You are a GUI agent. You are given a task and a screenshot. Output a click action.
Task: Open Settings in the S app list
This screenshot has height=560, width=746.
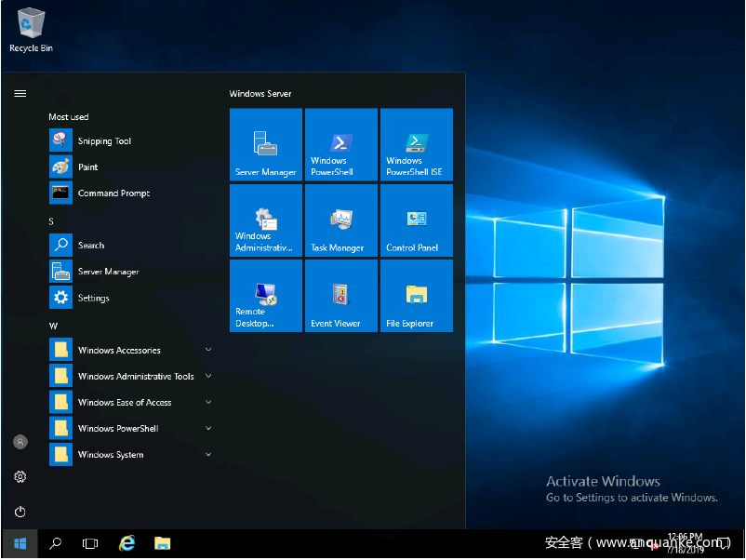(x=130, y=298)
